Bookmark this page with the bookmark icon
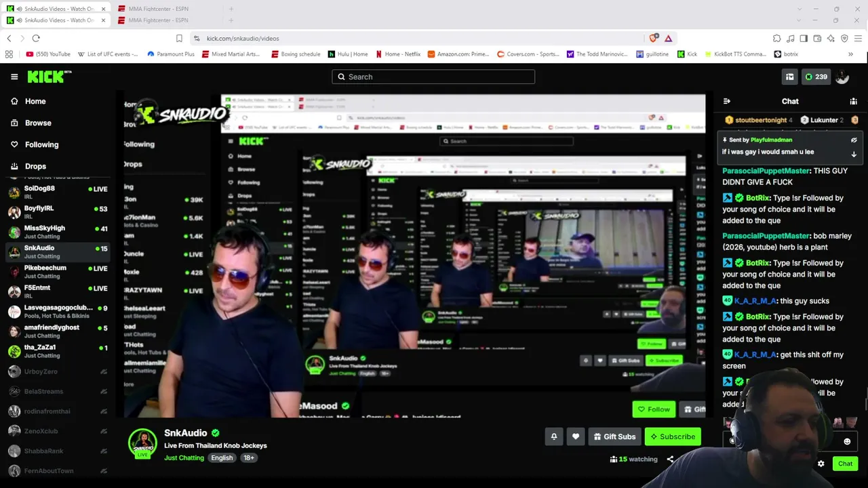 (179, 39)
